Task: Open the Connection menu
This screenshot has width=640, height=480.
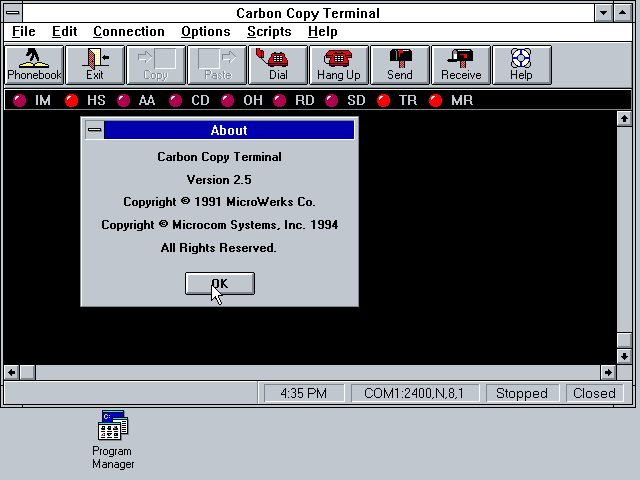Action: [x=129, y=32]
